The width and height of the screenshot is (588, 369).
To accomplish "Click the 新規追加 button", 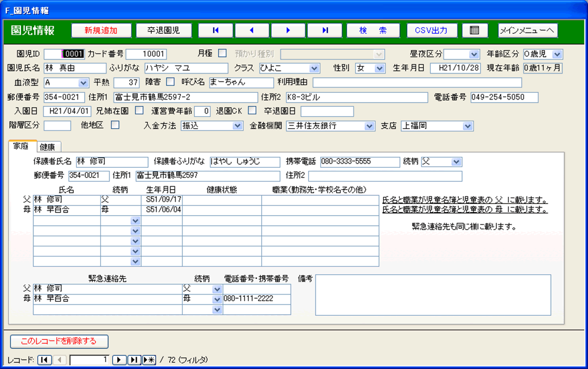I will 101,30.
